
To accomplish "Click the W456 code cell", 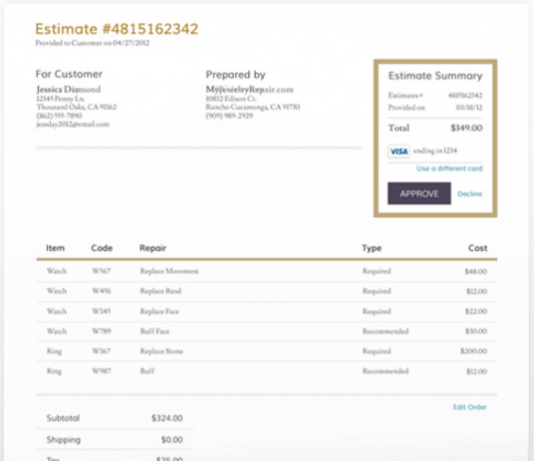I will 101,291.
